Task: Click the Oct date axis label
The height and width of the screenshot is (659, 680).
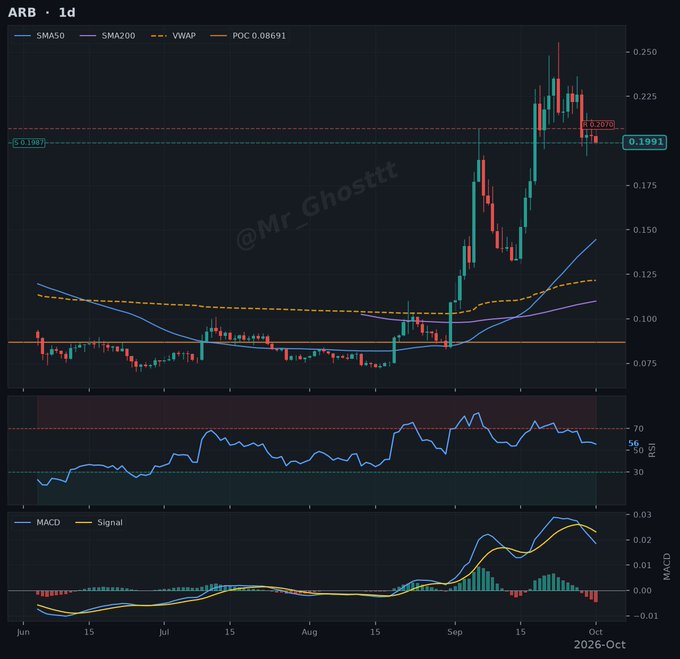Action: (595, 632)
